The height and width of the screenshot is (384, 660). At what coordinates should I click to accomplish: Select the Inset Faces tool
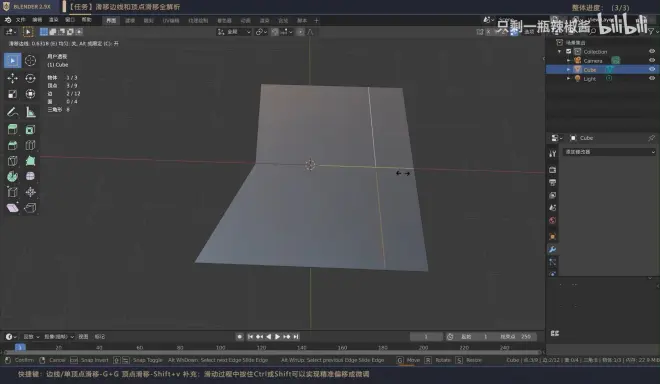30,130
